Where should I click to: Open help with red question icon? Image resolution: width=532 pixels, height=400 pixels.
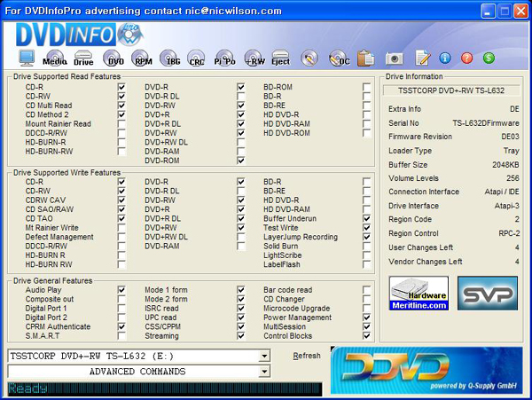(467, 58)
